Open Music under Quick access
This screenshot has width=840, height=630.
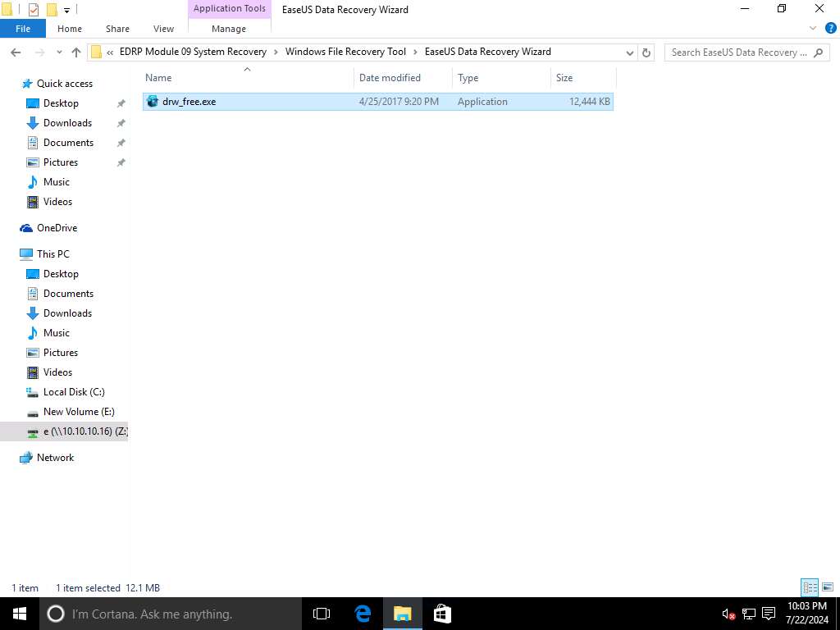(57, 182)
